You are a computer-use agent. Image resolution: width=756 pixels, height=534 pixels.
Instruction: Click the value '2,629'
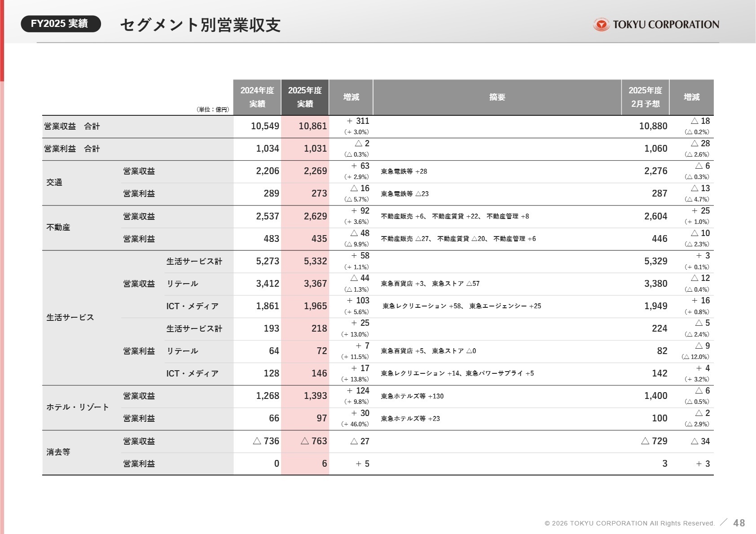pos(315,216)
